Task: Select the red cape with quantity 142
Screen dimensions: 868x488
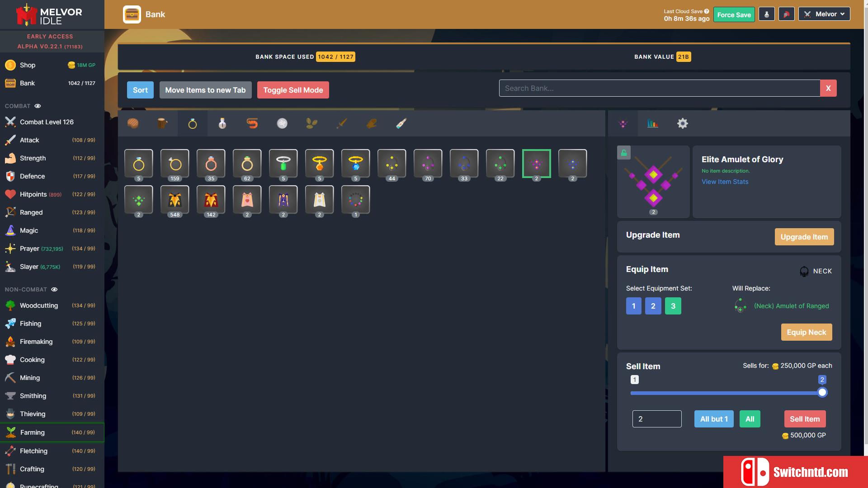Action: coord(211,200)
